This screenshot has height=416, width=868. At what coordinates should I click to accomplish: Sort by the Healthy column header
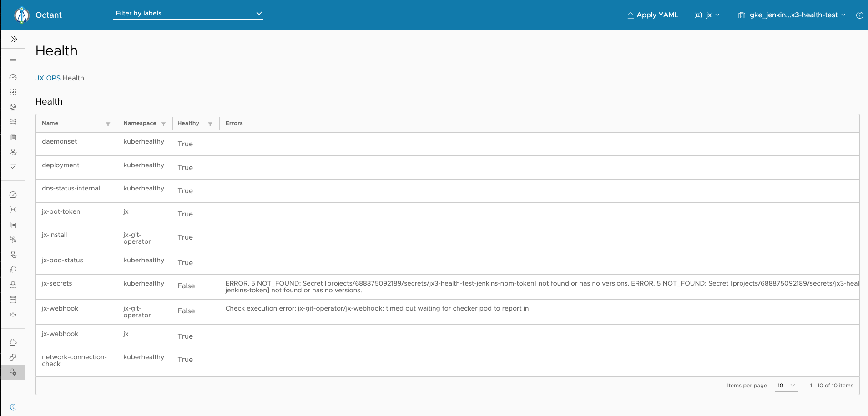point(188,123)
